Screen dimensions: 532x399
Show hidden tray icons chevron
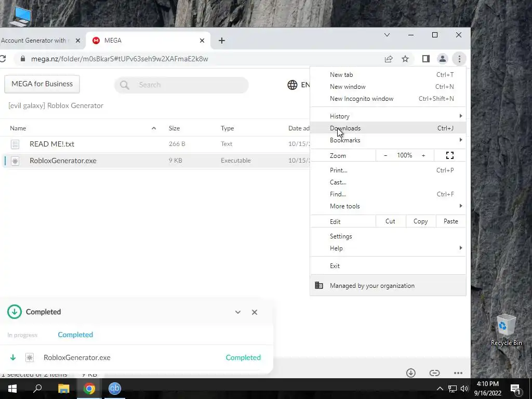(440, 389)
